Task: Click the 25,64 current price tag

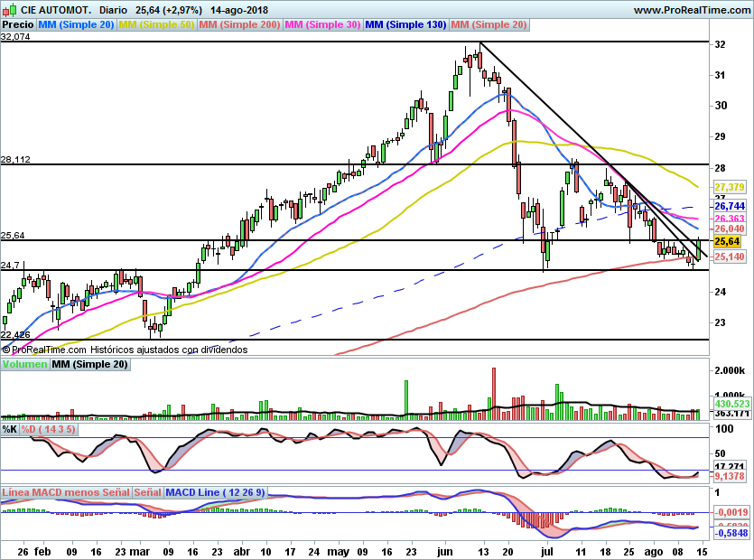Action: pos(727,241)
